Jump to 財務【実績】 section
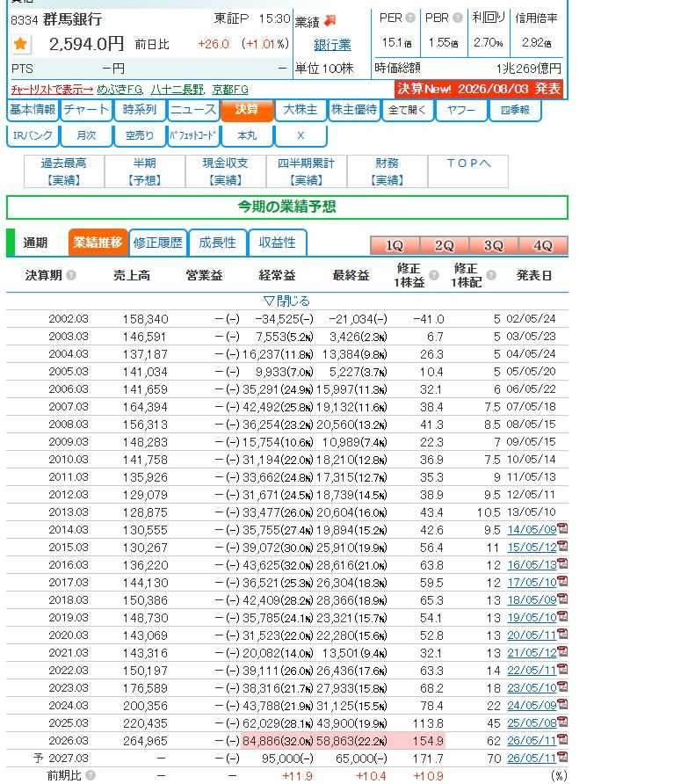Viewport: 688px width, 784px height. point(387,171)
